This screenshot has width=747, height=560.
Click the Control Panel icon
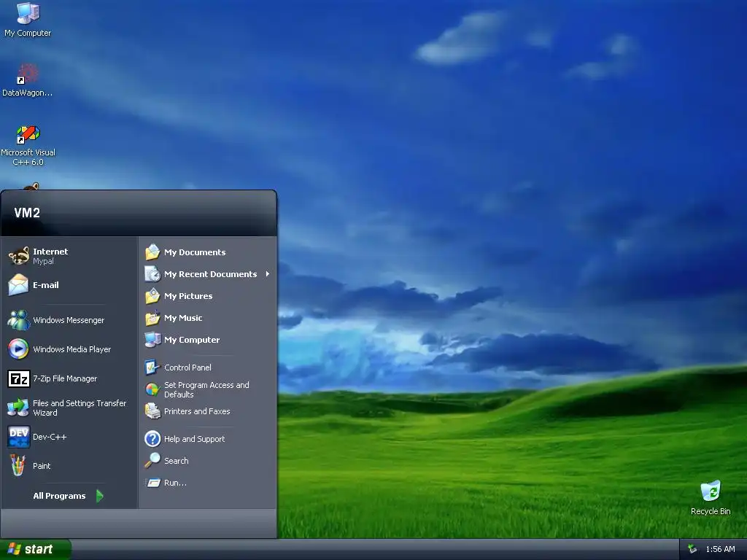(152, 367)
